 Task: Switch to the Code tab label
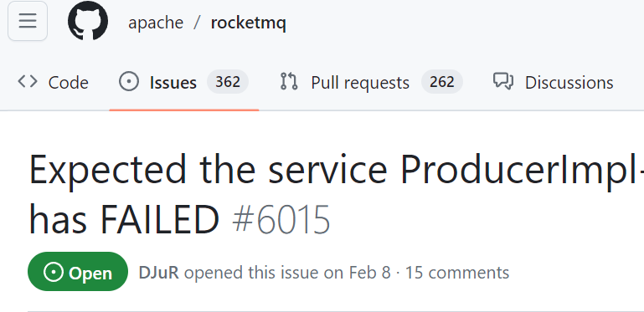(68, 83)
